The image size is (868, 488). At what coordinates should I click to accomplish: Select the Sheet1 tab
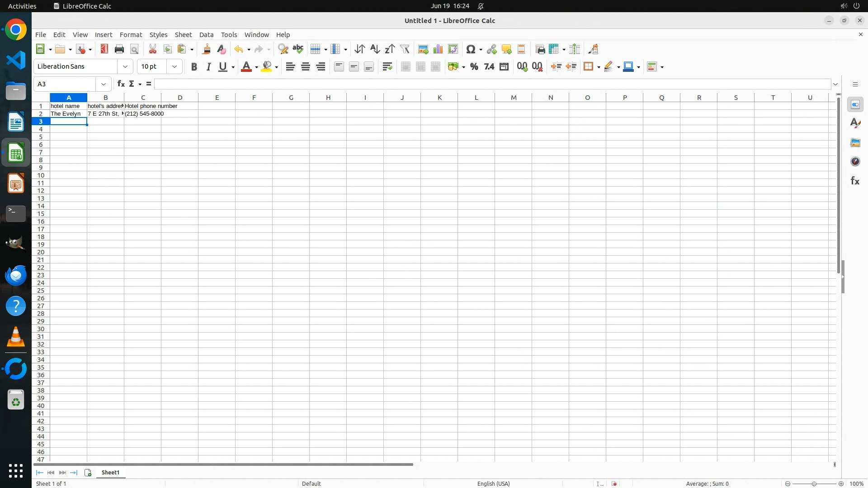(x=110, y=473)
